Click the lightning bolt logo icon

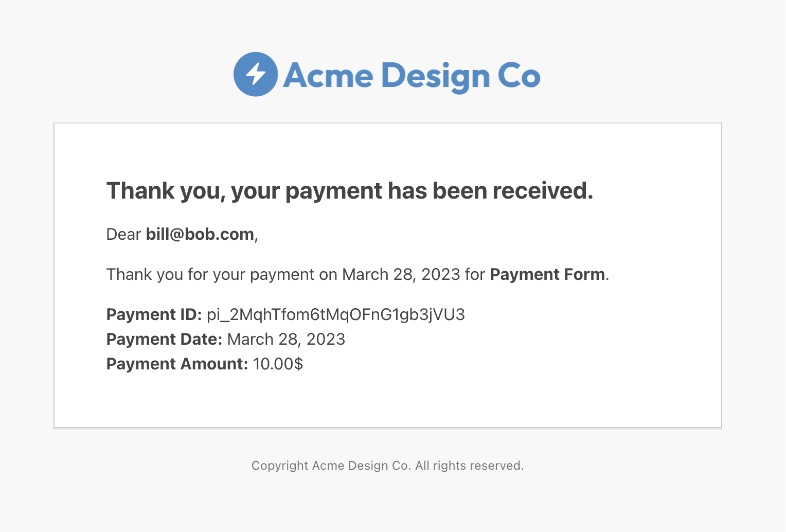pyautogui.click(x=256, y=74)
